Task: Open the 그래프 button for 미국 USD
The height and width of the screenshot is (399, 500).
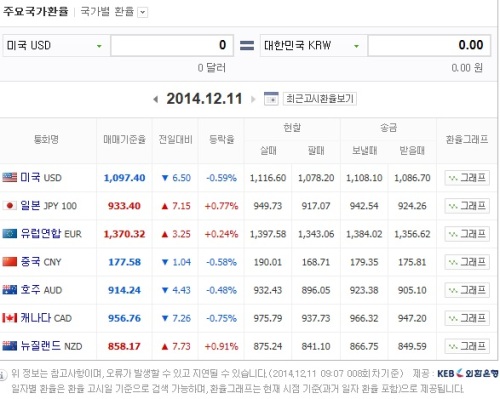Action: point(467,178)
